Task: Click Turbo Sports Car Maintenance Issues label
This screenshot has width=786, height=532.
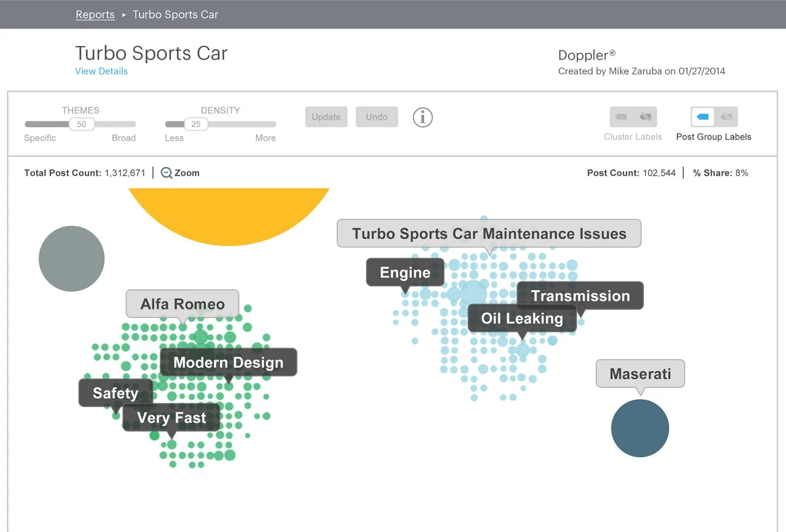Action: pyautogui.click(x=489, y=234)
